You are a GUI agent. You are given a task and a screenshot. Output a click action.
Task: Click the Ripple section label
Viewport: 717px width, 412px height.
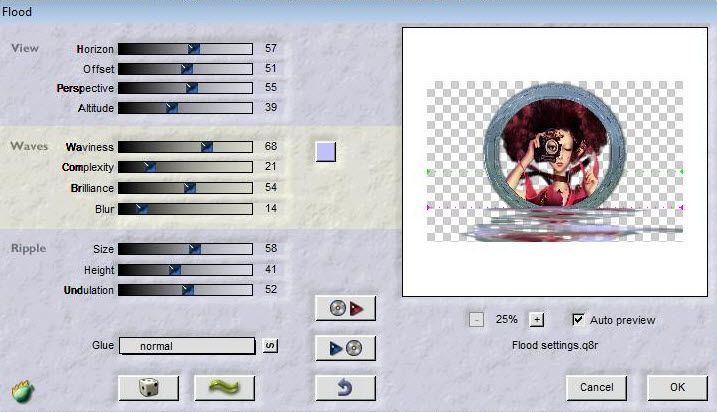click(28, 248)
